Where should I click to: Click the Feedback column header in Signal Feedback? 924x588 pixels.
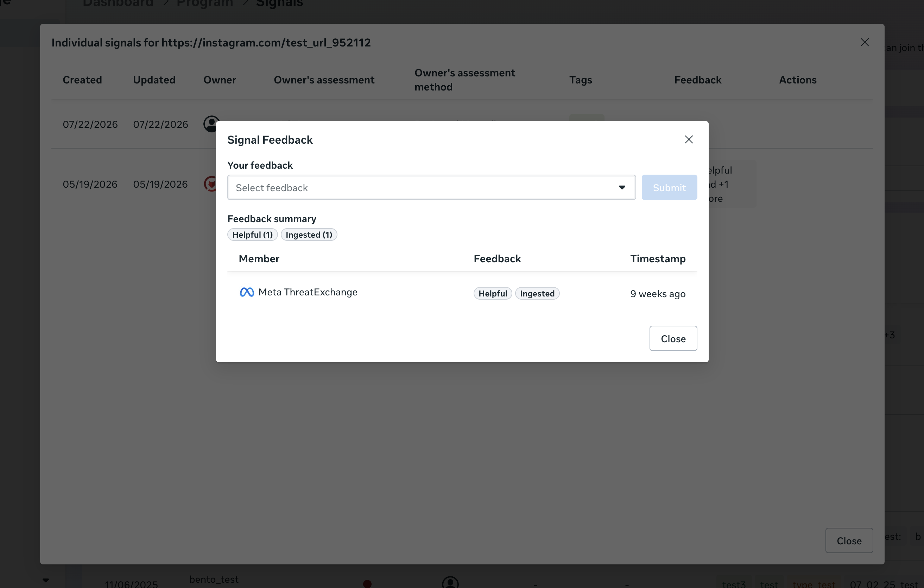coord(497,258)
